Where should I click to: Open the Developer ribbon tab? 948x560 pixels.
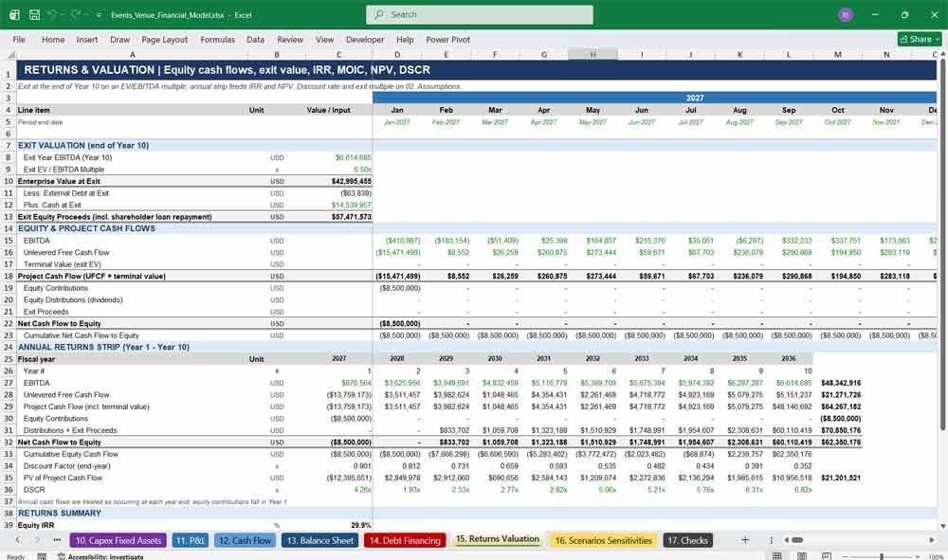(365, 39)
